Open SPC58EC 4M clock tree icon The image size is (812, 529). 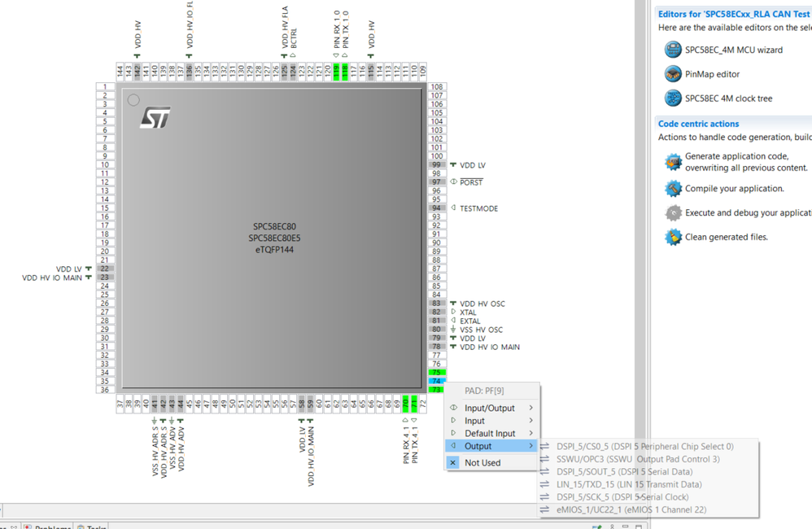tap(673, 98)
